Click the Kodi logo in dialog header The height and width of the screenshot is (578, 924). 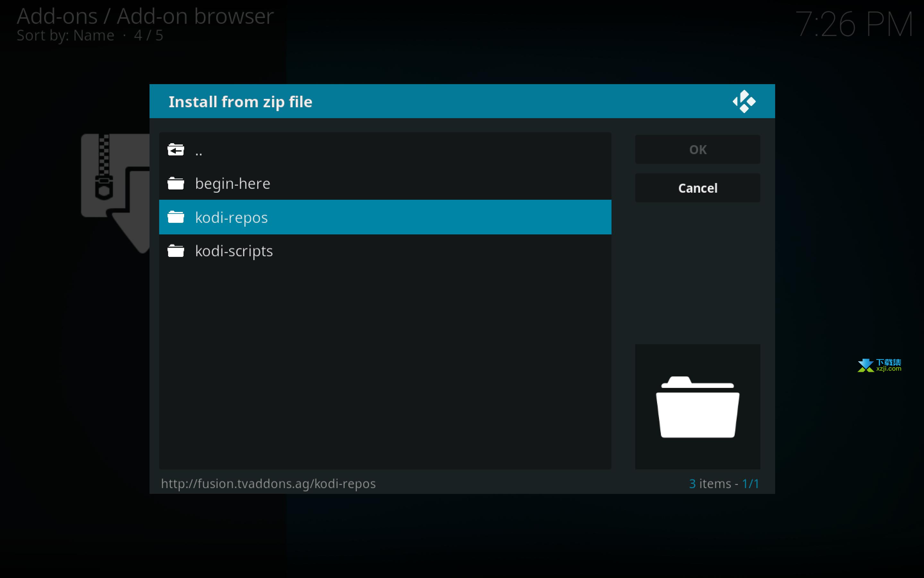[744, 101]
